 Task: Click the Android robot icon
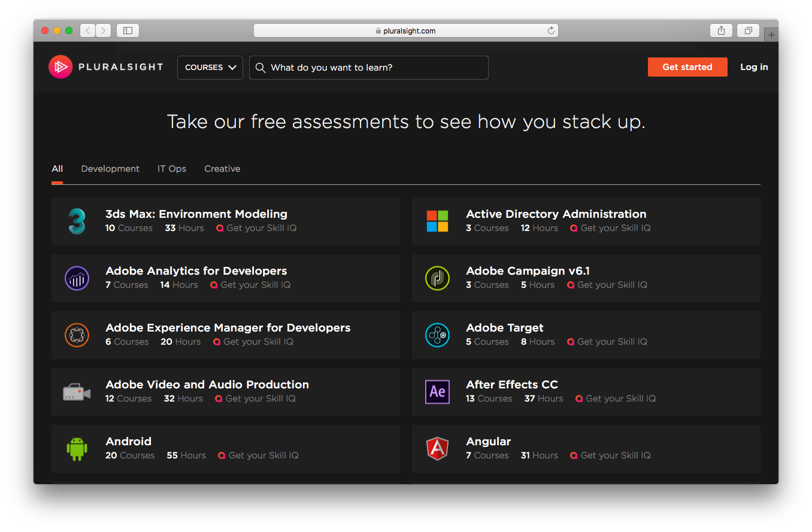pos(77,449)
